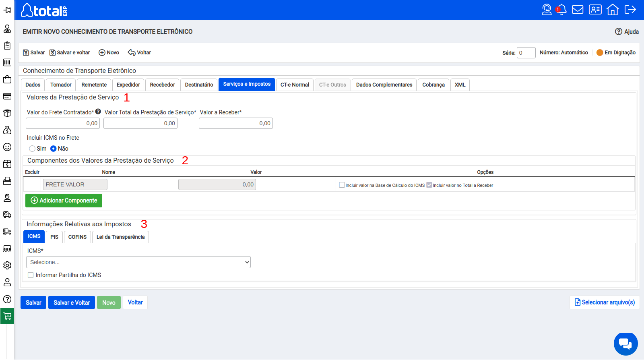
Task: Switch to the Recebedor tab
Action: pyautogui.click(x=163, y=85)
